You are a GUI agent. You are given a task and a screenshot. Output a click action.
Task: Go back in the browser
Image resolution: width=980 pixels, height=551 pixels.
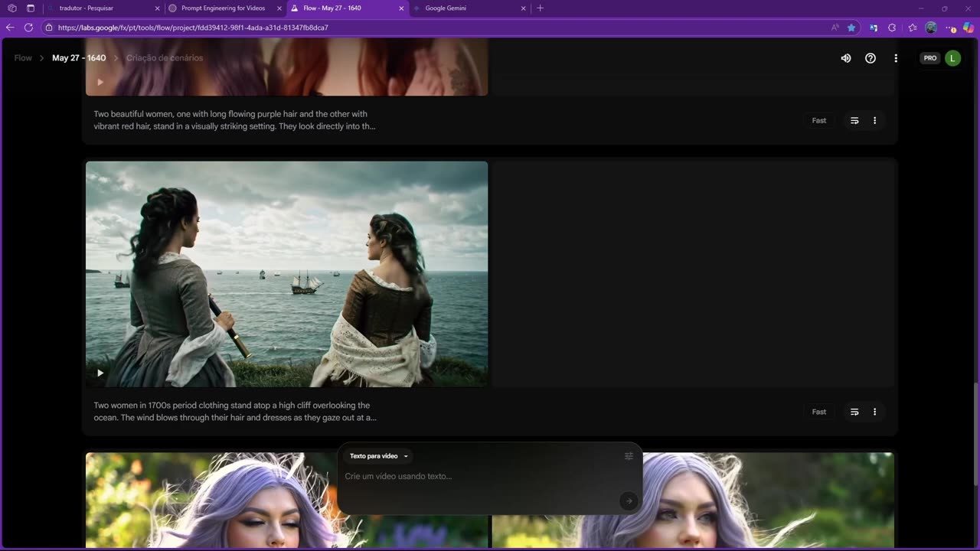click(10, 28)
